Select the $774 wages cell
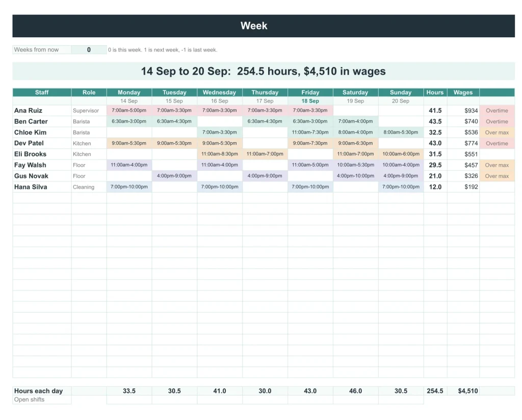522x420 pixels. (x=463, y=143)
